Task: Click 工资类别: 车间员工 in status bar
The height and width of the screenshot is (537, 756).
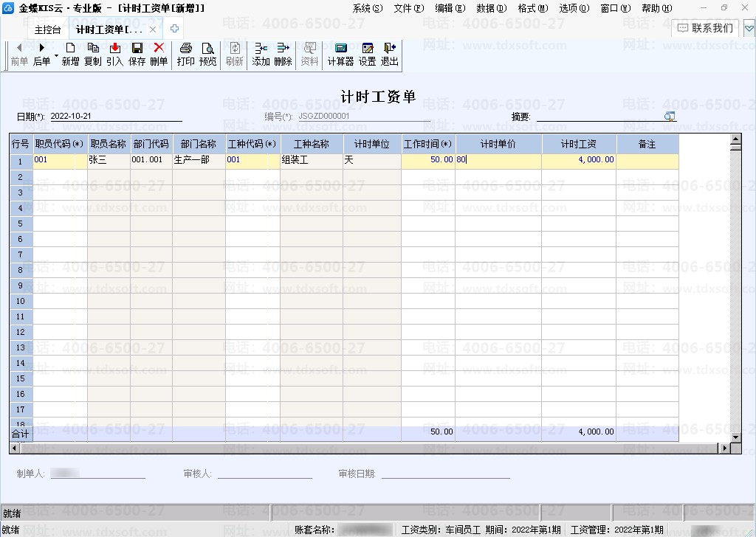Action: click(x=441, y=530)
